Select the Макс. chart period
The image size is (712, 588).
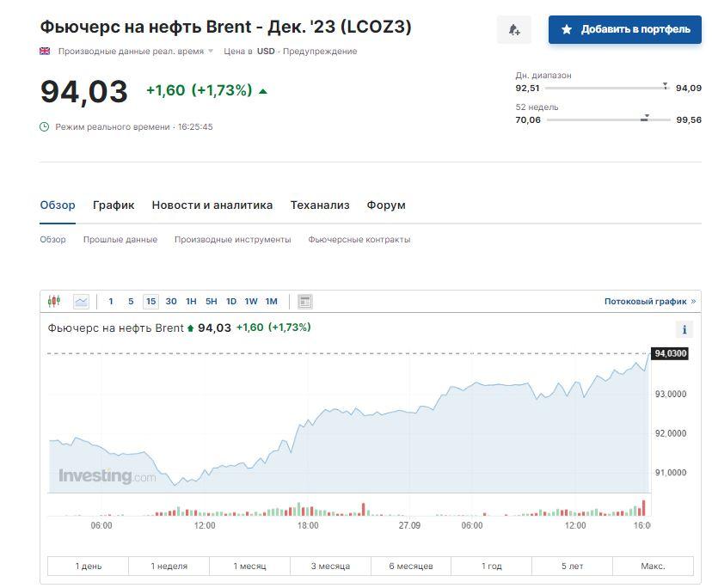653,566
